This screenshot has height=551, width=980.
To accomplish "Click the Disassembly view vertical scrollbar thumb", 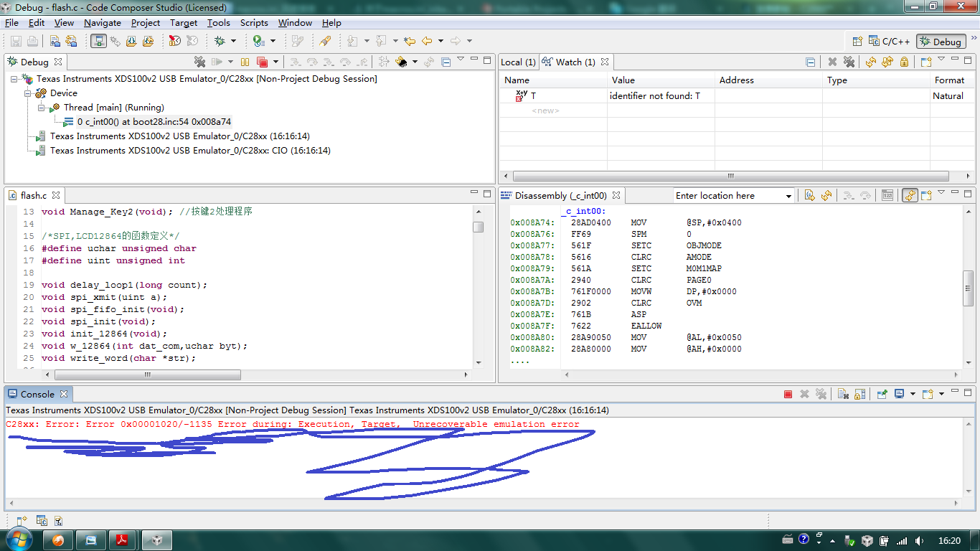I will pos(968,288).
